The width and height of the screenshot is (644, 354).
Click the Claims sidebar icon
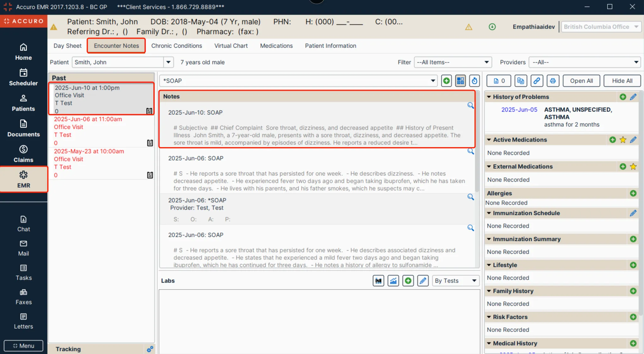23,154
